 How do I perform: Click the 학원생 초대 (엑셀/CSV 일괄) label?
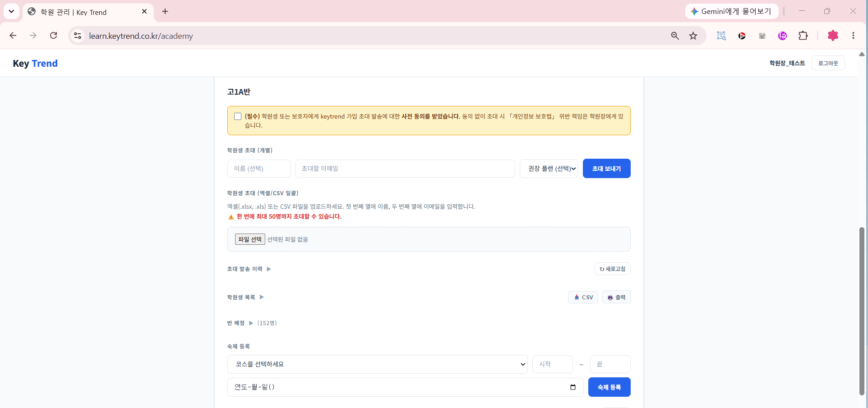(263, 193)
